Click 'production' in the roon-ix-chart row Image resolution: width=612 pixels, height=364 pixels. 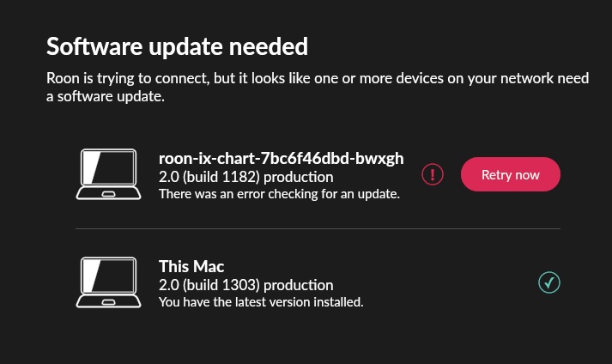299,178
